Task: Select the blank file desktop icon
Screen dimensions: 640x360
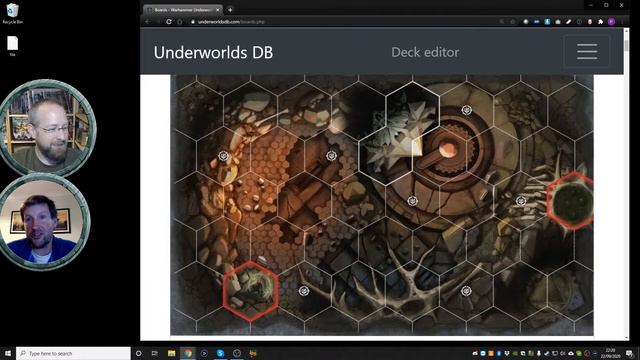Action: coord(13,46)
